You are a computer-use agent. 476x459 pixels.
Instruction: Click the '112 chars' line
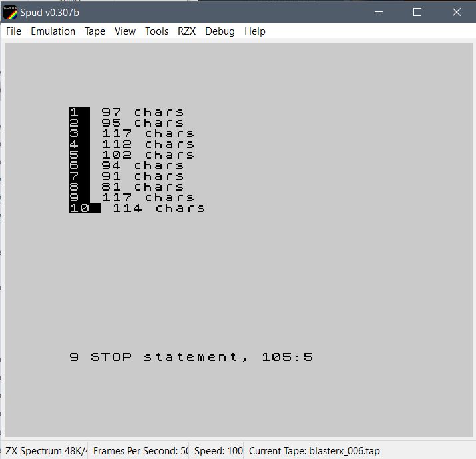(x=148, y=144)
